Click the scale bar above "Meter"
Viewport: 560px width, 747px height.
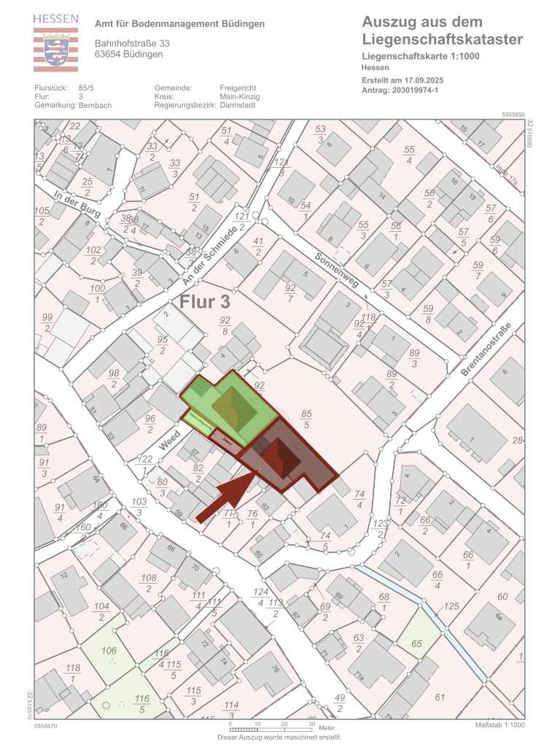271,729
